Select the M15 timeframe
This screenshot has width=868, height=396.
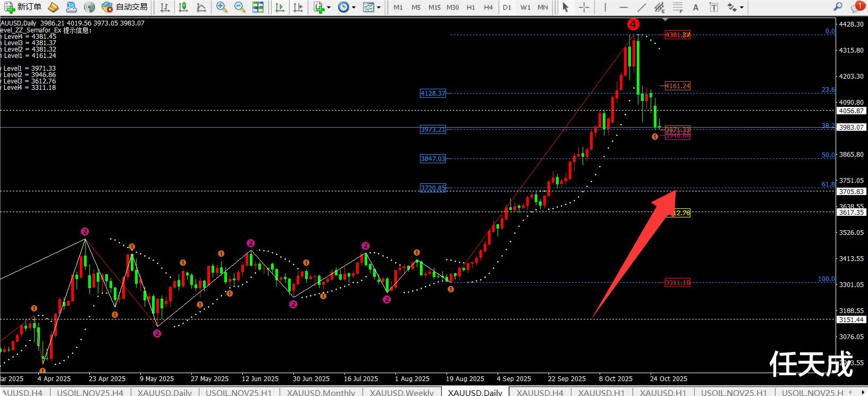click(x=434, y=7)
